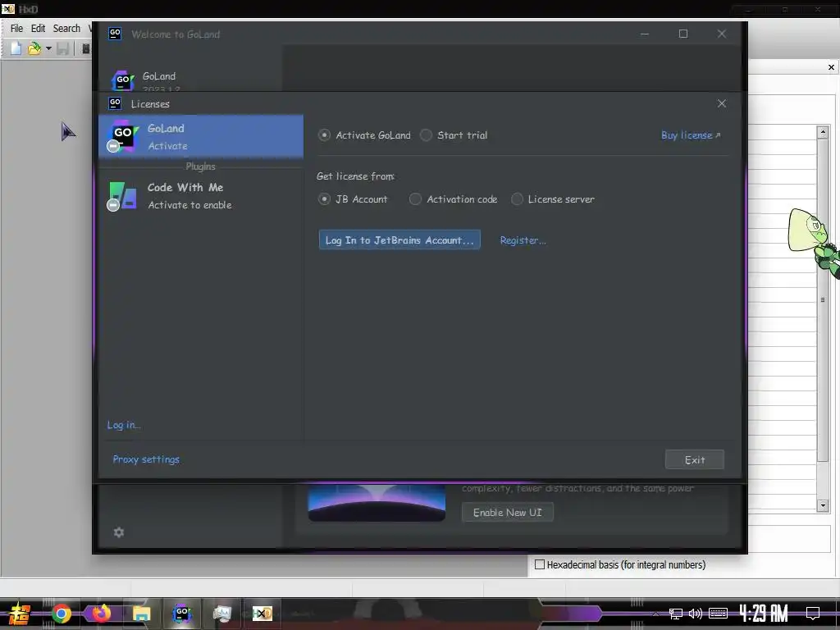
Task: Choose the Start trial option
Action: (x=426, y=135)
